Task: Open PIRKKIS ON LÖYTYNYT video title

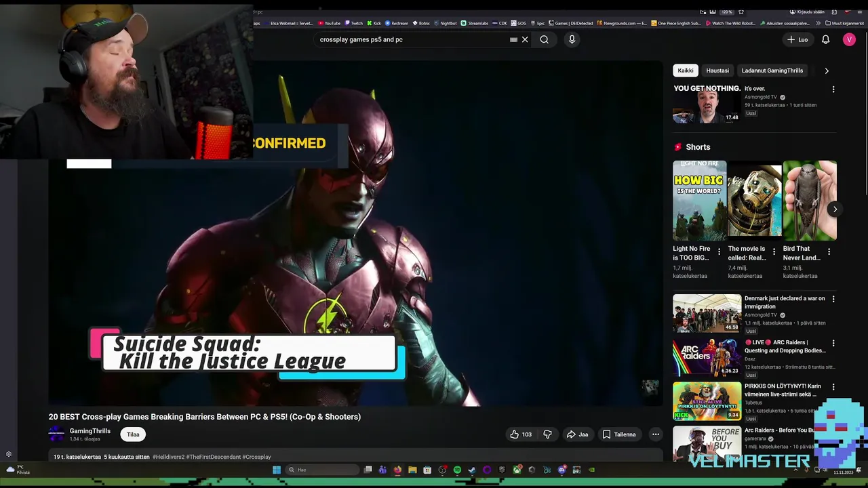Action: coord(783,390)
